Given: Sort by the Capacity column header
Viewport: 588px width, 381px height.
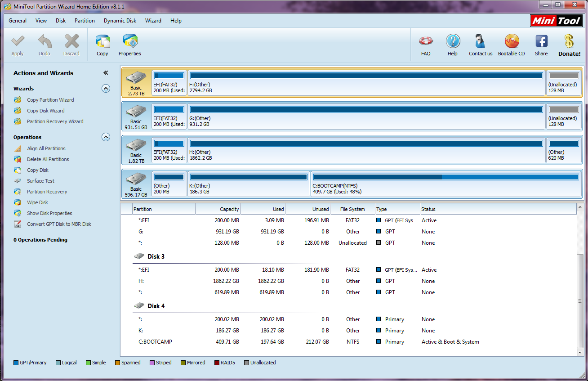Looking at the screenshot, I should [x=218, y=209].
